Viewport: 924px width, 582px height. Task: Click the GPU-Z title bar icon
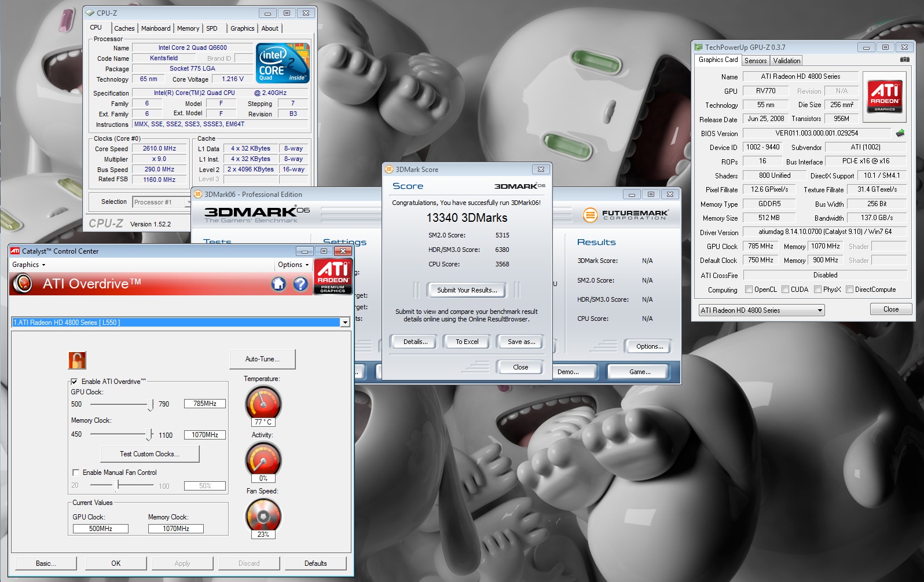(699, 47)
